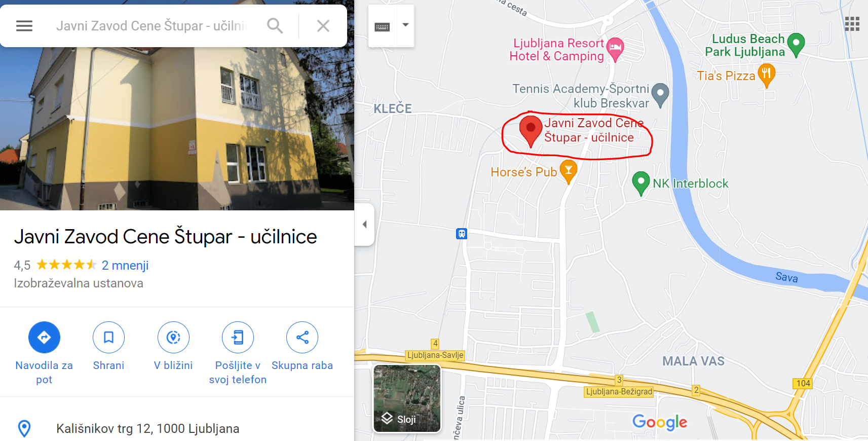
Task: Open the hamburger main menu
Action: point(24,26)
